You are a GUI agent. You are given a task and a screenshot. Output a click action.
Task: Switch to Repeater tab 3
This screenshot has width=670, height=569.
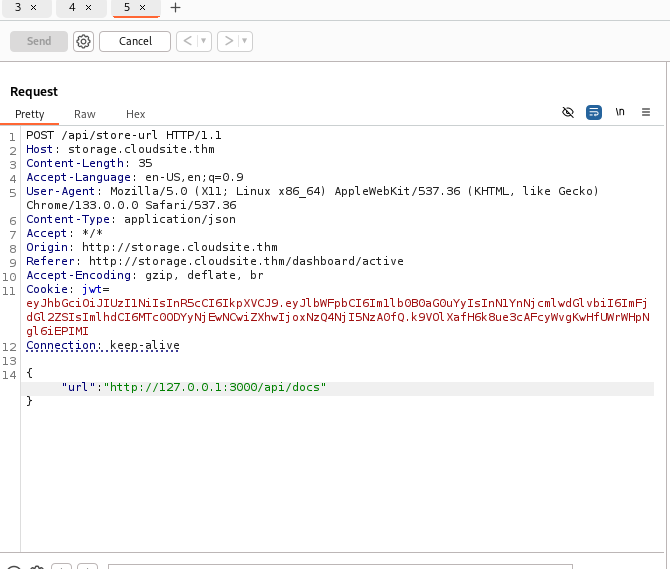click(x=18, y=8)
